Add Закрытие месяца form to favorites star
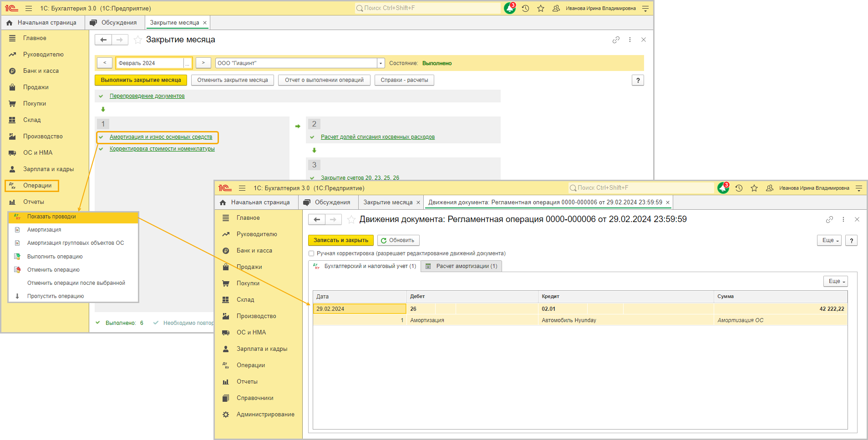 [138, 40]
